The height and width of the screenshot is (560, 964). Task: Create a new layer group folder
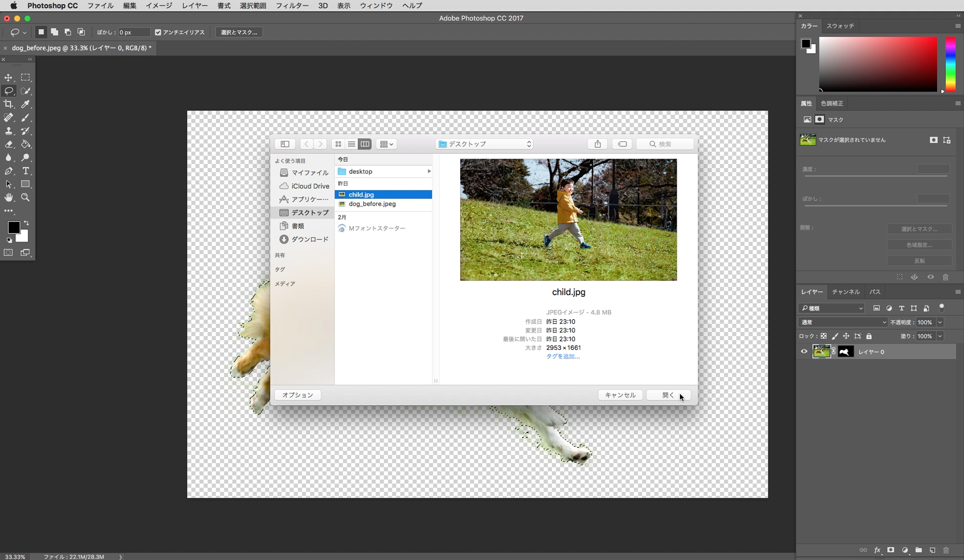coord(918,550)
